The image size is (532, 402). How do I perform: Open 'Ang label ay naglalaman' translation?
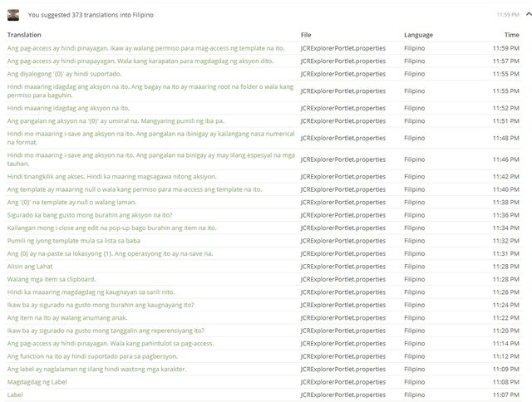(96, 369)
